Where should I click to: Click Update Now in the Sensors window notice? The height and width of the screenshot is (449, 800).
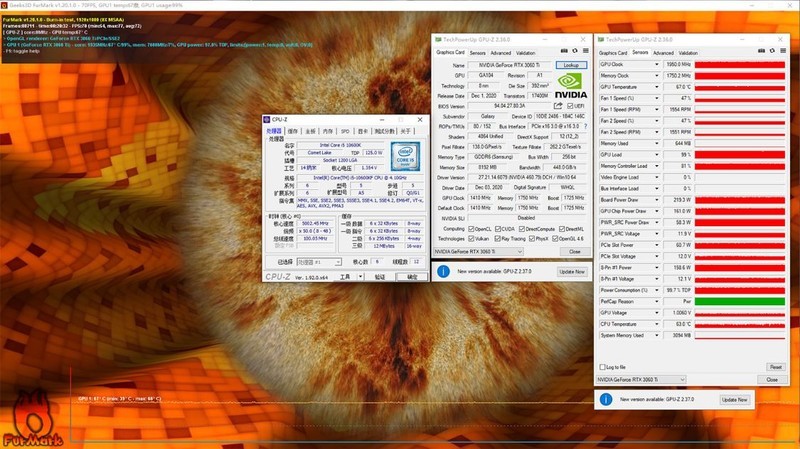[x=735, y=399]
